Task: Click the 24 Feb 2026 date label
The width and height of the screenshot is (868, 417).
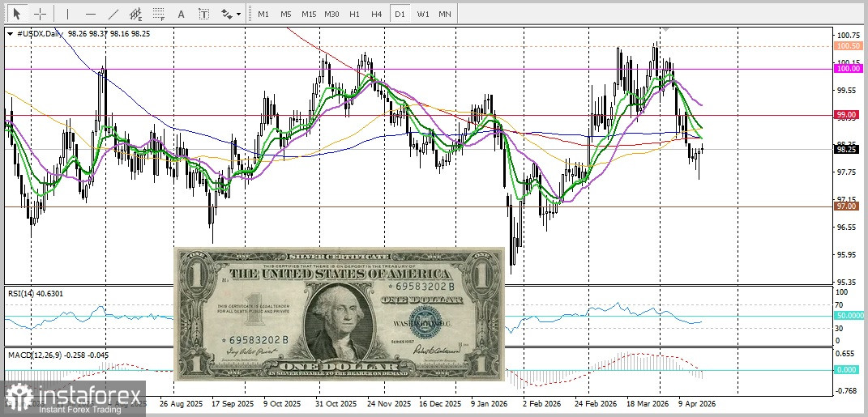Action: (596, 403)
